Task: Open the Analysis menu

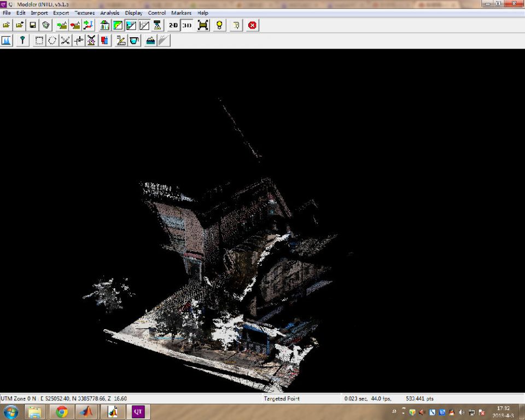Action: click(x=109, y=13)
